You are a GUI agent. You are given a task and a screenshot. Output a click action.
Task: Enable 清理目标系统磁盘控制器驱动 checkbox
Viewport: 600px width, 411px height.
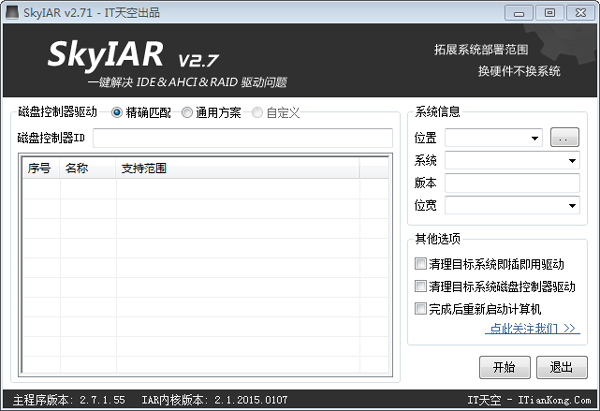420,286
